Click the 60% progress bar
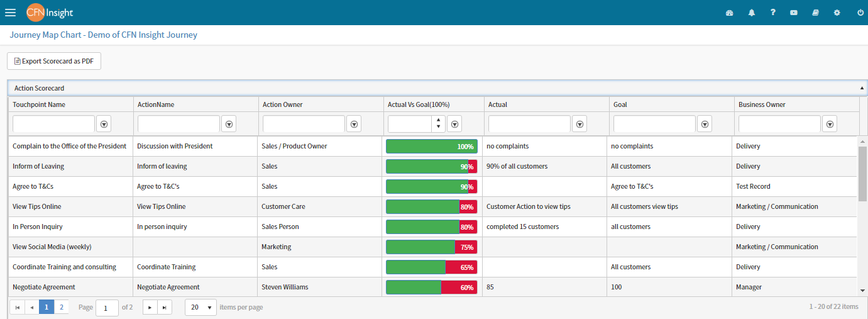 (432, 287)
